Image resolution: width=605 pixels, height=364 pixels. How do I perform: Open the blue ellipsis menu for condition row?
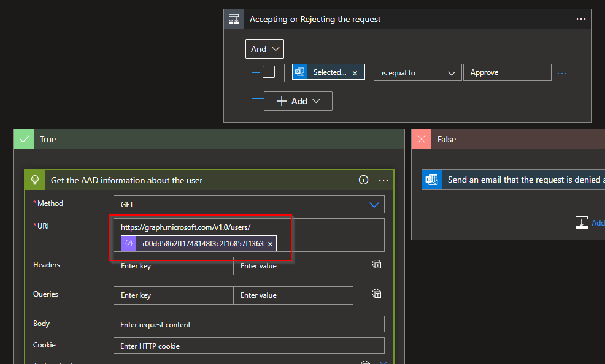click(x=562, y=73)
